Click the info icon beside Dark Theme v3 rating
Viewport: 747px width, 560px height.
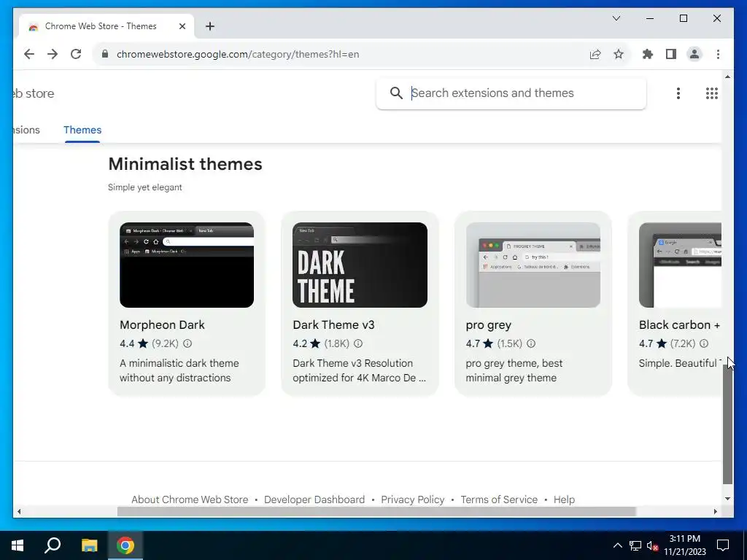(358, 343)
